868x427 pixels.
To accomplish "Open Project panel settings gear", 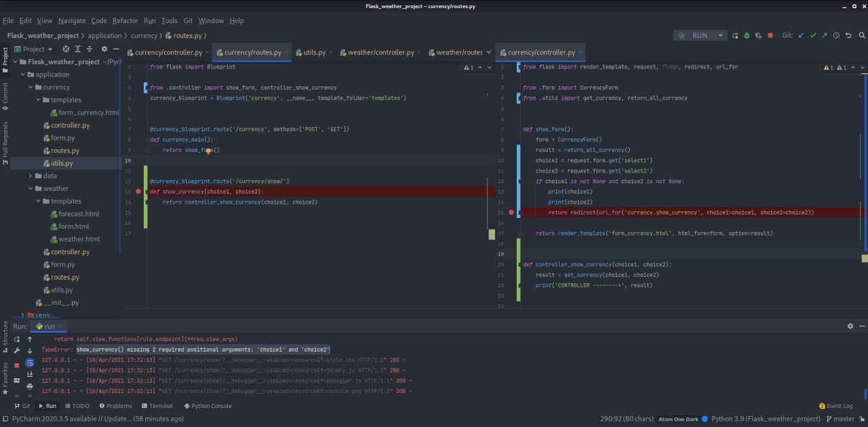I will pyautogui.click(x=104, y=49).
